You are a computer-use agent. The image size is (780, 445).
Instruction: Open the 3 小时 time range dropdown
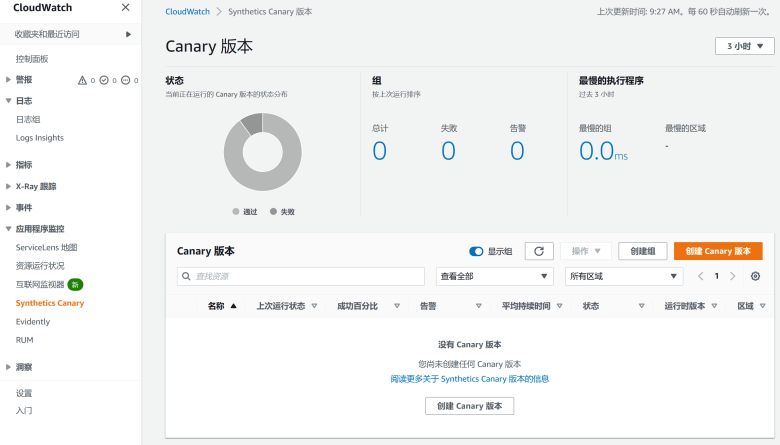[x=745, y=47]
